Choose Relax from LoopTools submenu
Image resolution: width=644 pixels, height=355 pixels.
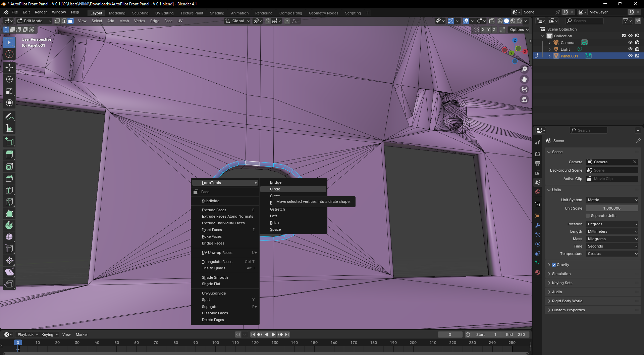point(293,223)
